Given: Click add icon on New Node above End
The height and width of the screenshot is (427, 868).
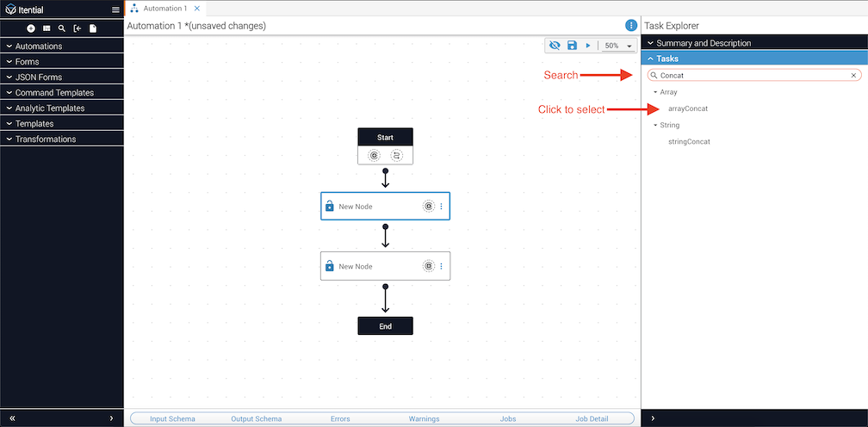Looking at the screenshot, I should click(429, 266).
